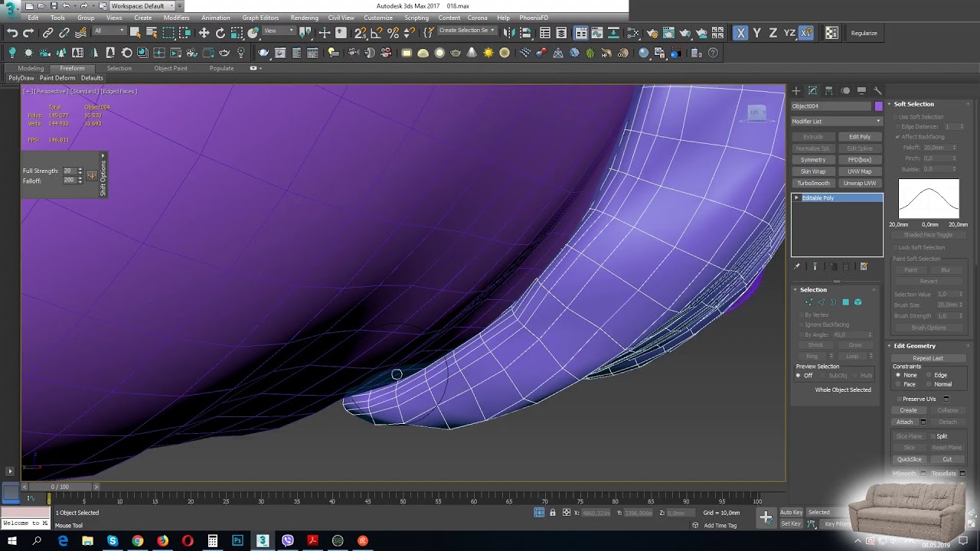
Task: Toggle the Percent Snap tool
Action: tap(394, 33)
